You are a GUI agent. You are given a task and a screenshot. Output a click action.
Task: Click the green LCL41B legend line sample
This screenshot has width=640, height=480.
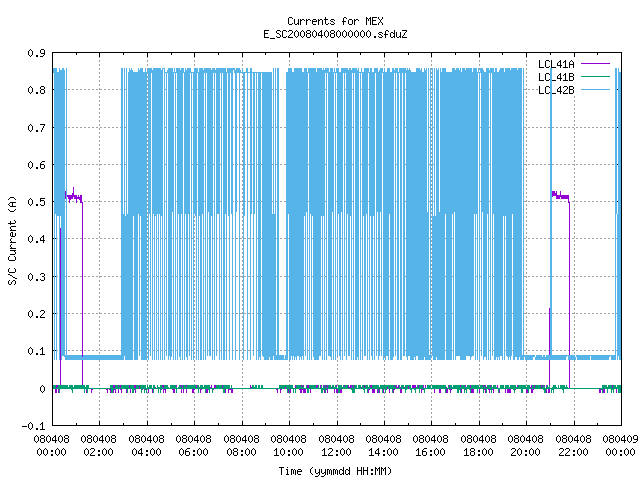click(x=595, y=77)
